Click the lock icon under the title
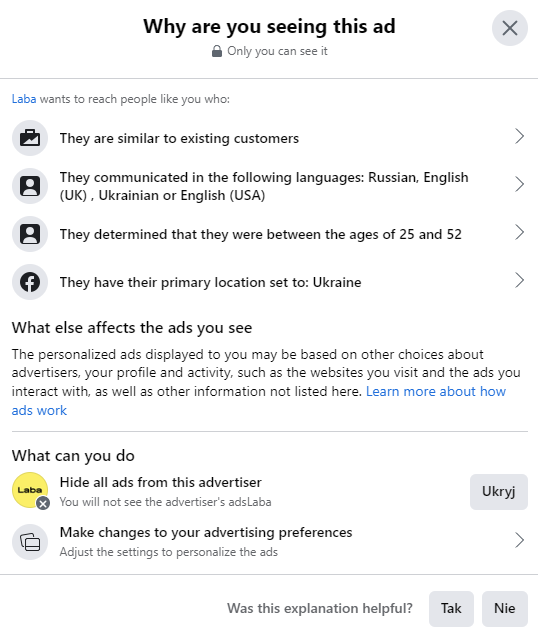This screenshot has width=538, height=639. tap(217, 51)
